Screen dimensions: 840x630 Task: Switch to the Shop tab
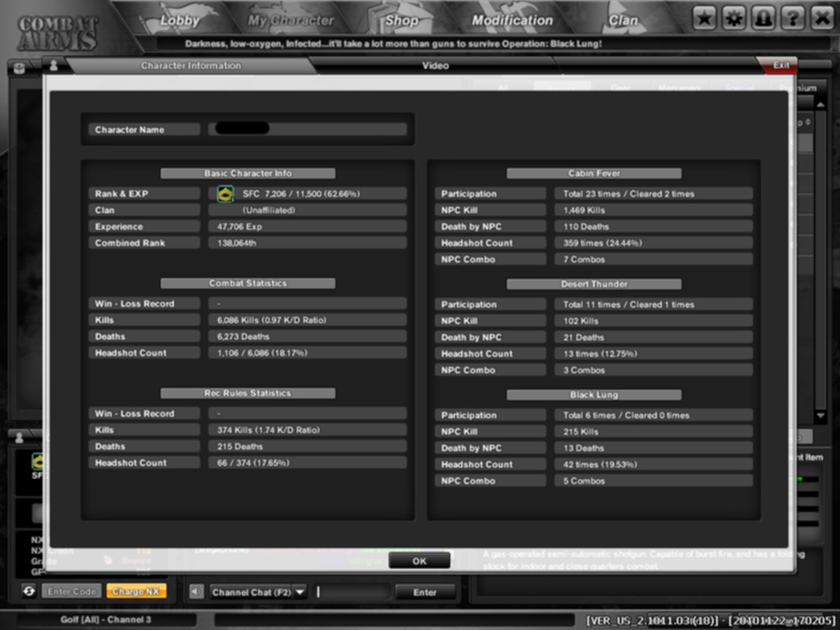[401, 21]
